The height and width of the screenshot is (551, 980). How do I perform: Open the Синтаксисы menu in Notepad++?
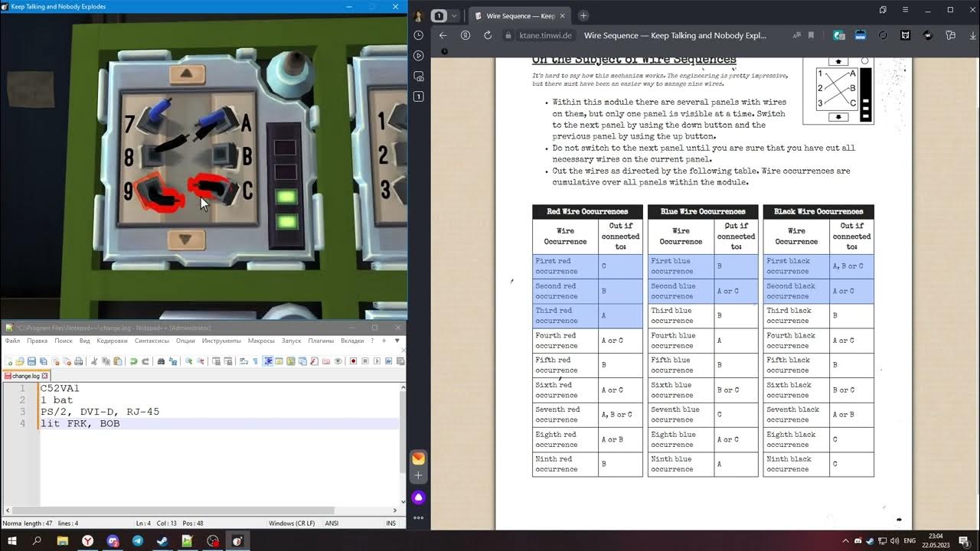pos(152,341)
